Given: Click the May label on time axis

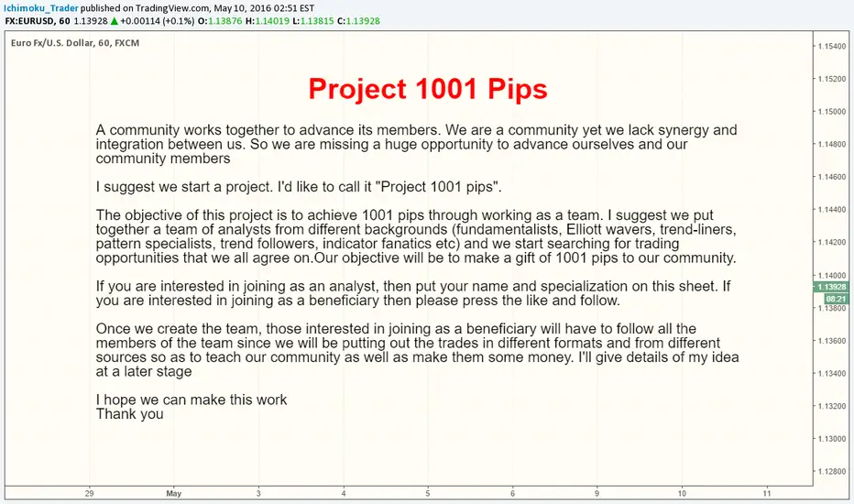Looking at the screenshot, I should tap(174, 493).
